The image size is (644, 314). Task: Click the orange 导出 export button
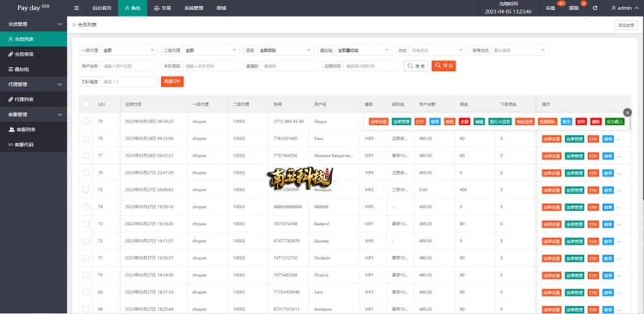pos(443,66)
